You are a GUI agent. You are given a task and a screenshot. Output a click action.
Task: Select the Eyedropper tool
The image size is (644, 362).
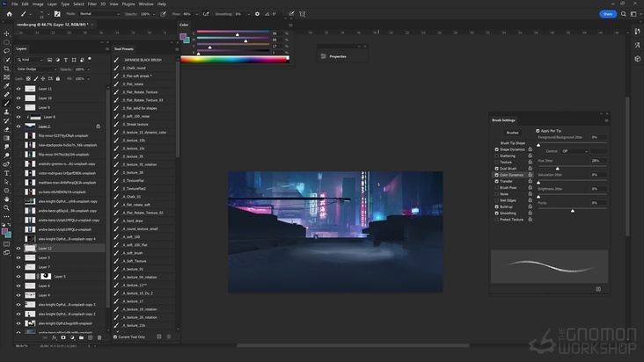(6, 86)
